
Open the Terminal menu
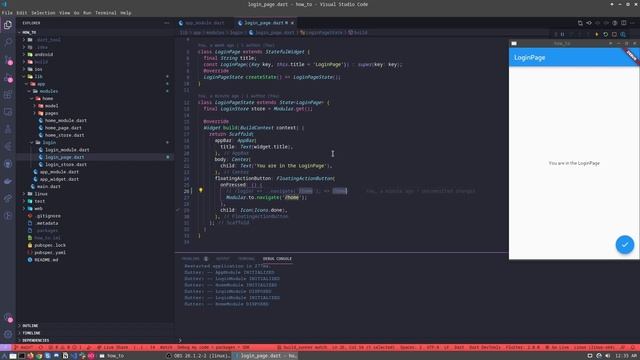[x=106, y=13]
